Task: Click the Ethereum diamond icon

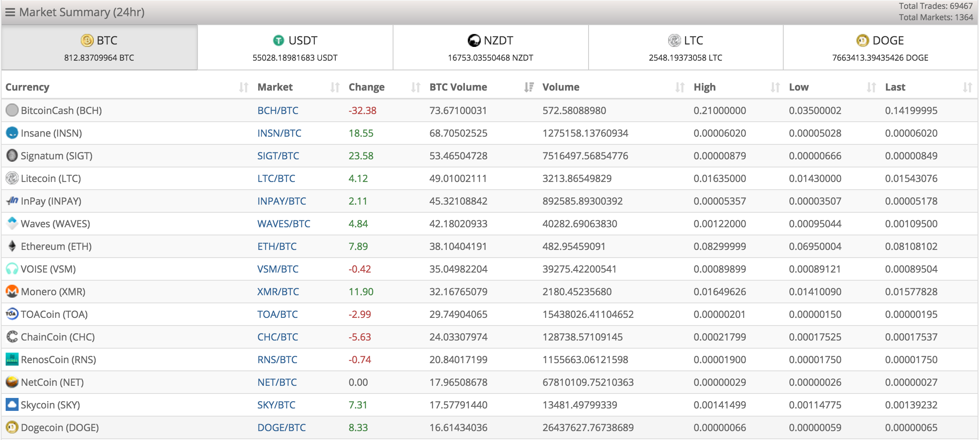Action: (x=12, y=246)
